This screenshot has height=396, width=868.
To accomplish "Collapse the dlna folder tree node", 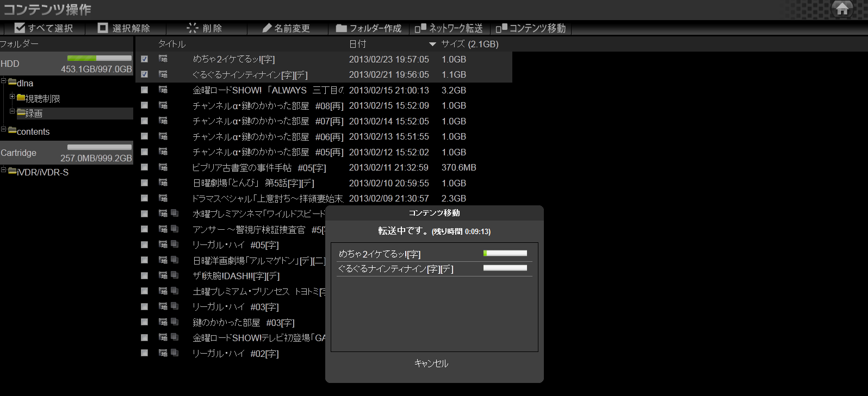I will tap(4, 81).
